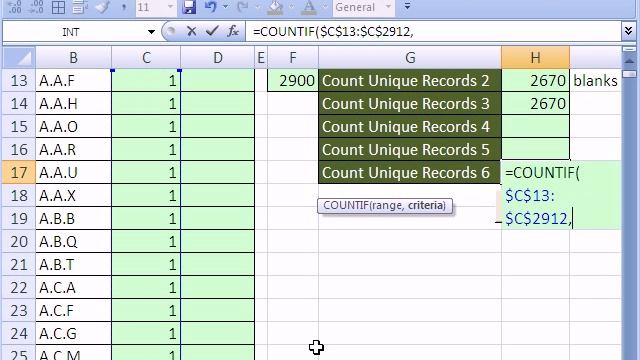
Task: Click the Format Painter brush icon
Action: (102, 7)
